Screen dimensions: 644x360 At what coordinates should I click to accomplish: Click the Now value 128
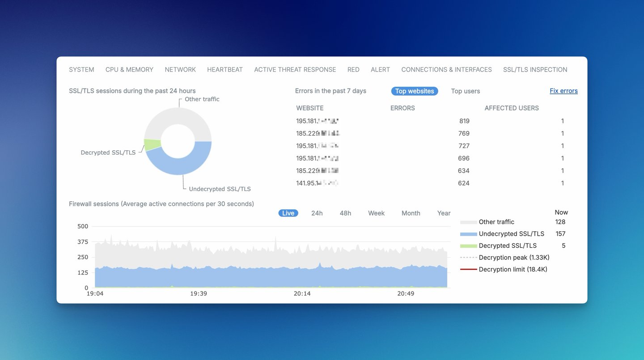(x=560, y=222)
